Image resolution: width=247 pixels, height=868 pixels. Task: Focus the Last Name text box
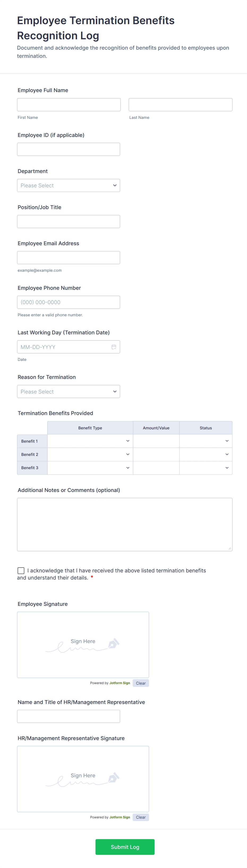[180, 105]
